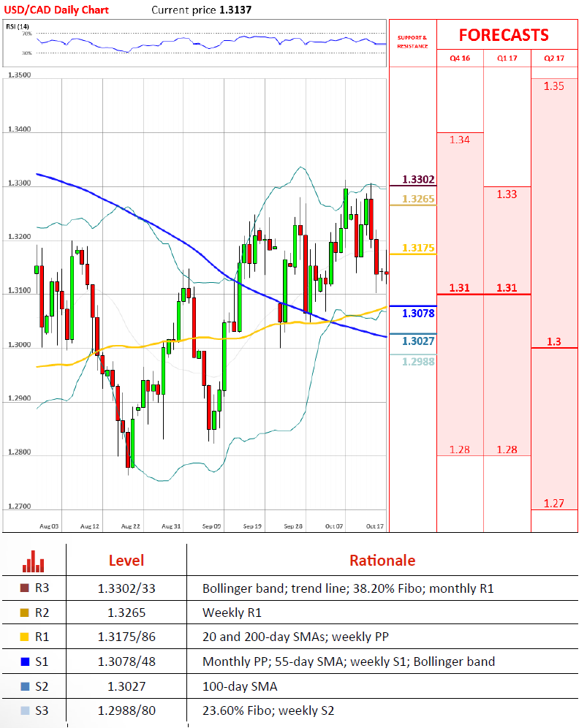Click the 'Support & Resistance' column header
This screenshot has height=728, width=587.
click(x=412, y=42)
